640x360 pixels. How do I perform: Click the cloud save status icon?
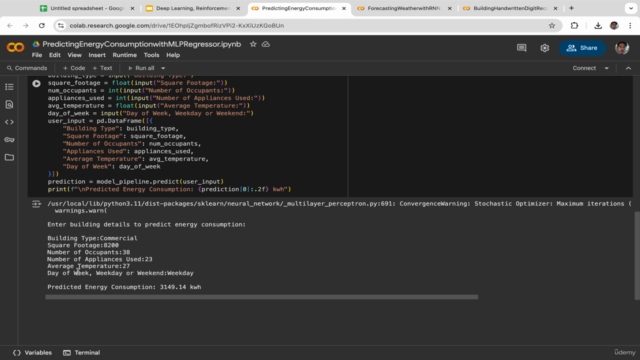point(266,44)
